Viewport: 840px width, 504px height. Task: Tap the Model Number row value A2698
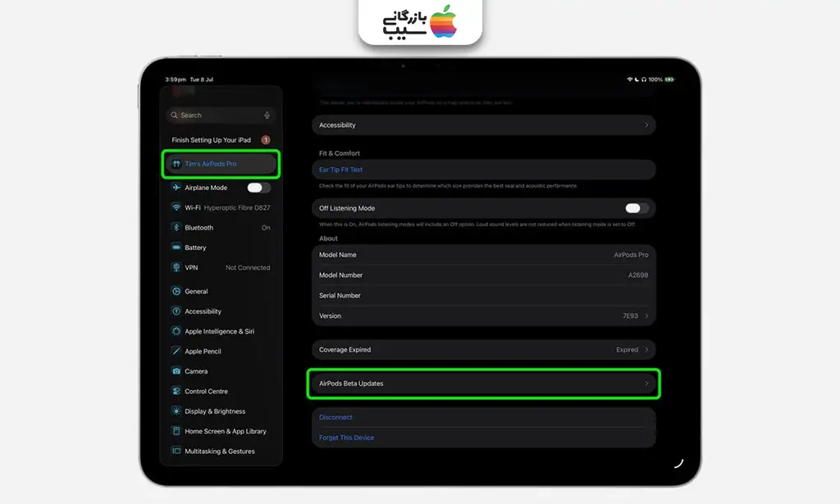pyautogui.click(x=638, y=275)
